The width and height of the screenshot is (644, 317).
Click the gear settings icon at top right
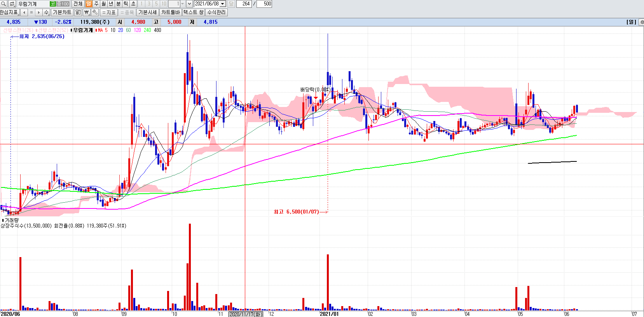[641, 22]
